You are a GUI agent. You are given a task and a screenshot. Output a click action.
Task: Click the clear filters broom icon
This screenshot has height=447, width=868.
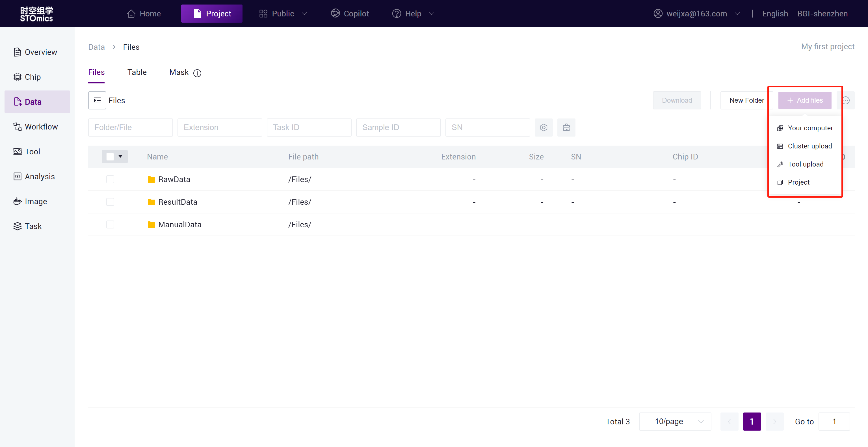tap(566, 128)
